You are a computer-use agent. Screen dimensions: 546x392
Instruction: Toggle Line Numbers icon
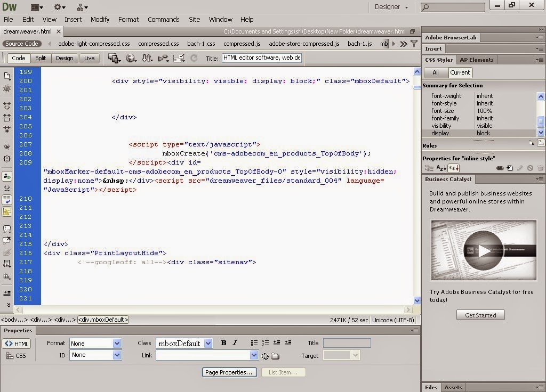tap(7, 176)
